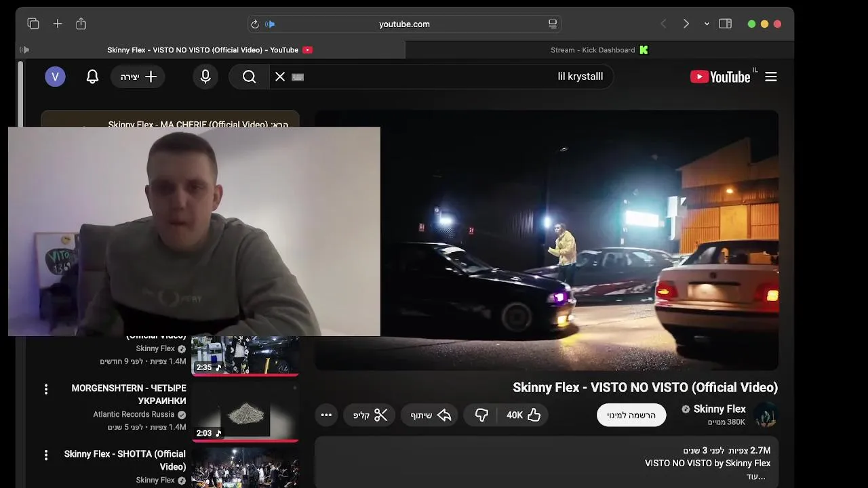Image resolution: width=868 pixels, height=488 pixels.
Task: Mute the tab audio speaker icon
Action: click(25, 50)
